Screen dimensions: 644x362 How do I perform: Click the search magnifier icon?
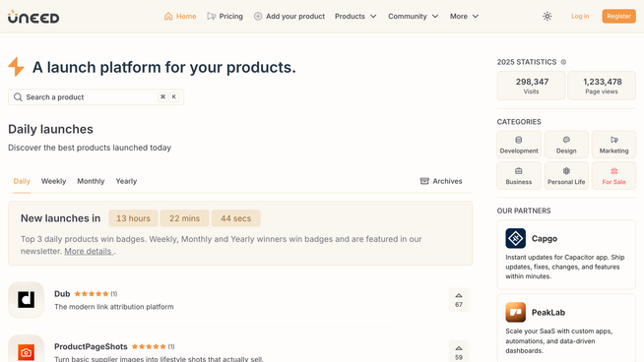pyautogui.click(x=18, y=97)
